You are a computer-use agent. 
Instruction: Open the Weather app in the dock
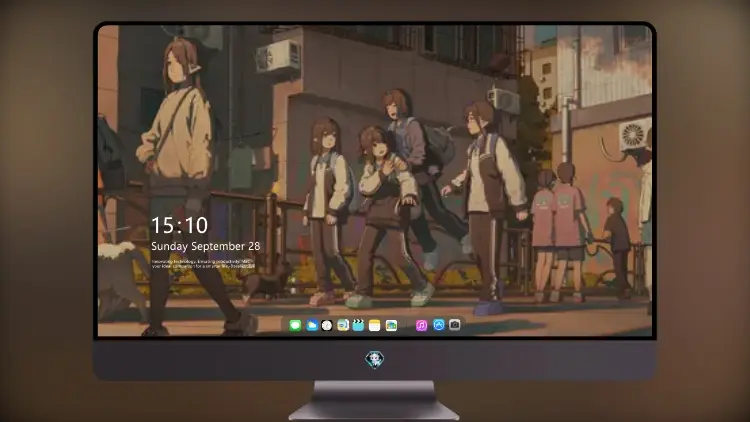[311, 325]
